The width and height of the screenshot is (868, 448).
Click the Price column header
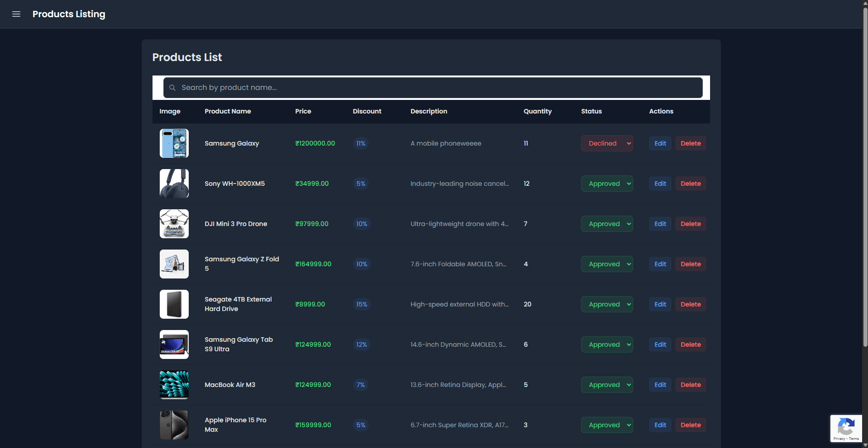tap(303, 111)
